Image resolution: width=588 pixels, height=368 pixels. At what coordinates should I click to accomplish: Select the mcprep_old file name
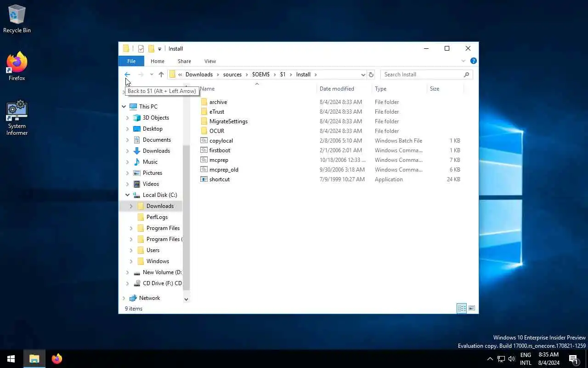pyautogui.click(x=224, y=170)
